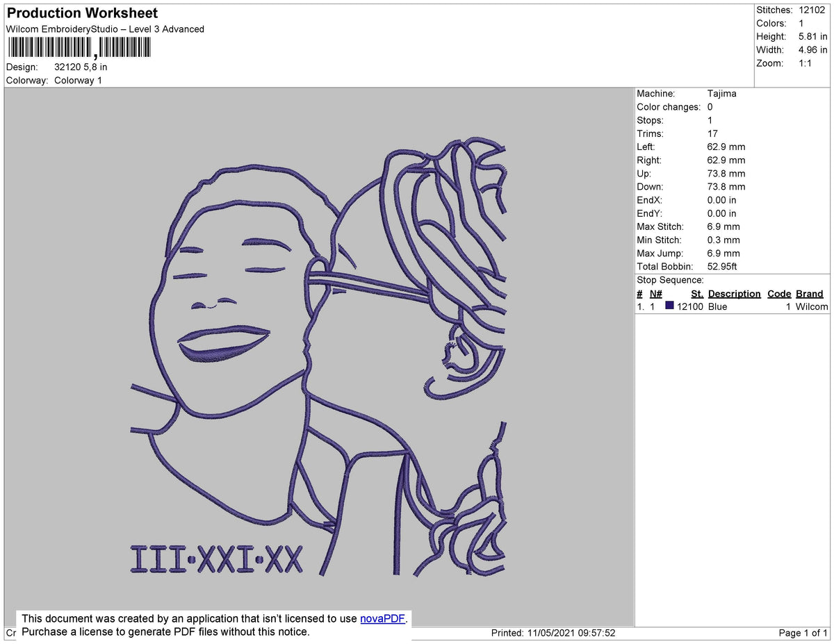Click the Tajima machine name
The image size is (834, 644).
(x=723, y=93)
